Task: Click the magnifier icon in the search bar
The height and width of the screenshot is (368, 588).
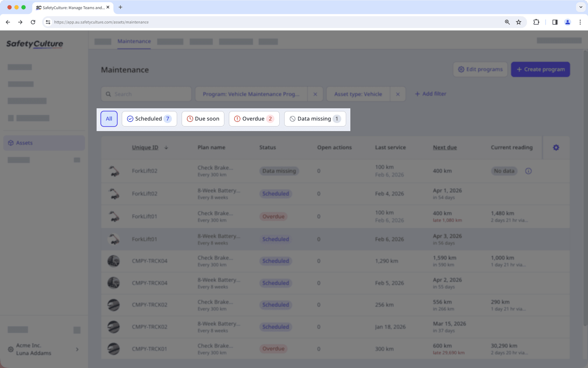Action: click(x=108, y=94)
